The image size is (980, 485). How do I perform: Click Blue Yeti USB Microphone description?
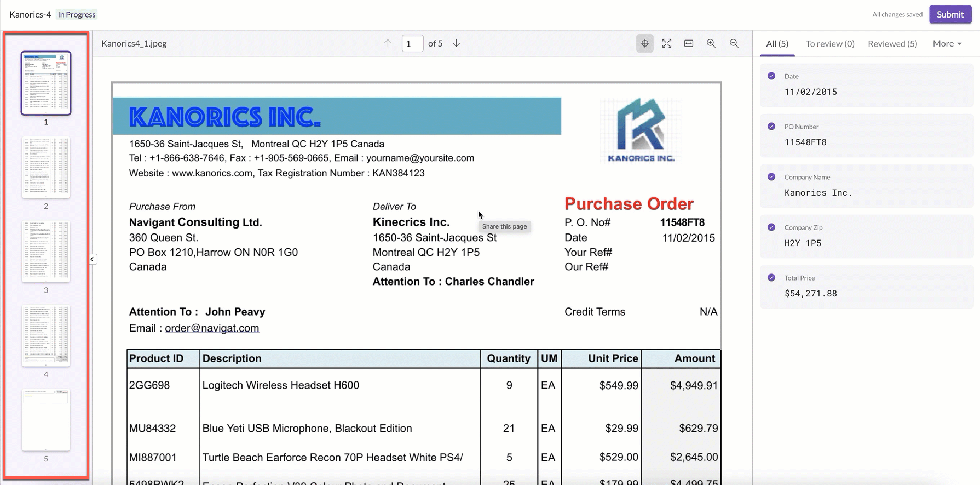pos(307,429)
